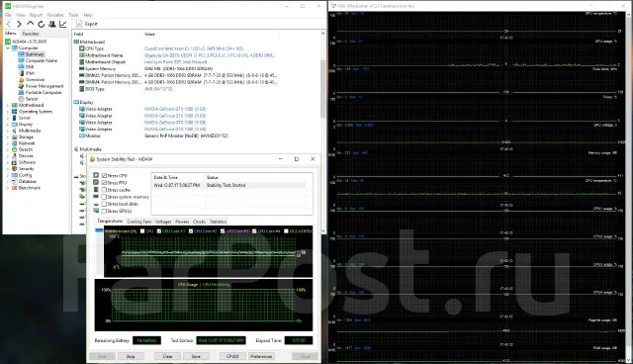Expand the Benchmark tree node

tap(8, 188)
